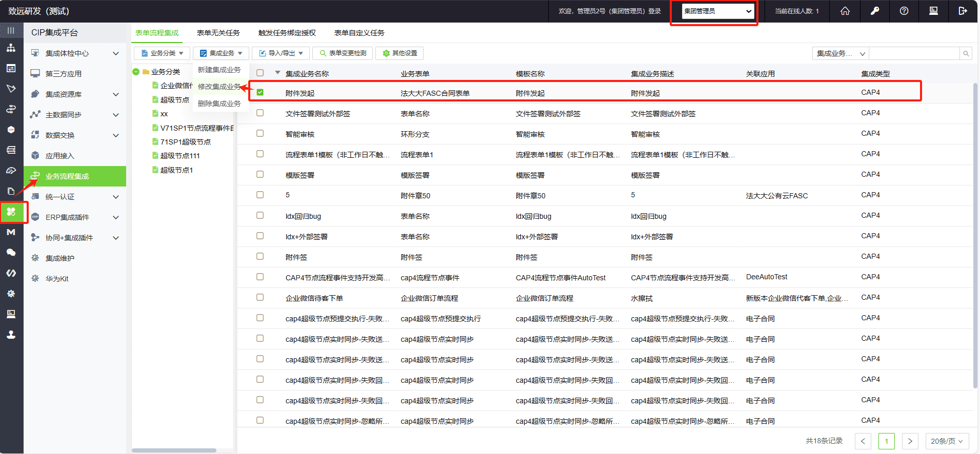Open the 集团管理员 role dropdown
The width and height of the screenshot is (980, 454).
coord(718,11)
